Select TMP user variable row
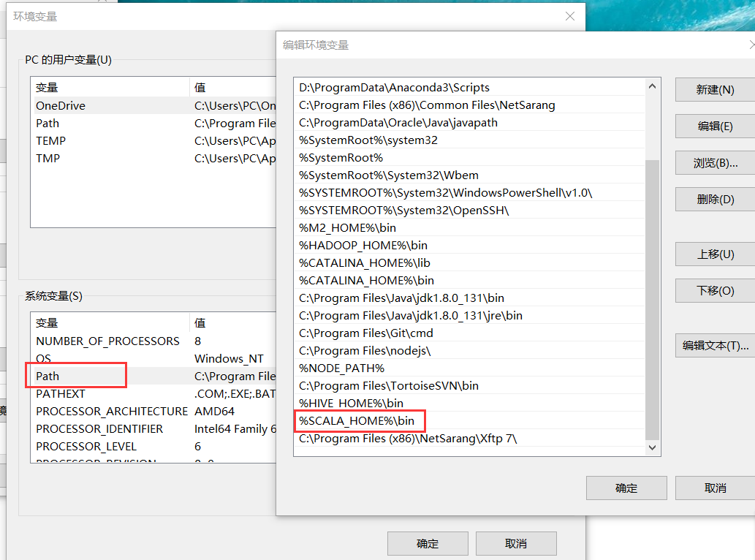Viewport: 755px width, 560px height. (153, 158)
